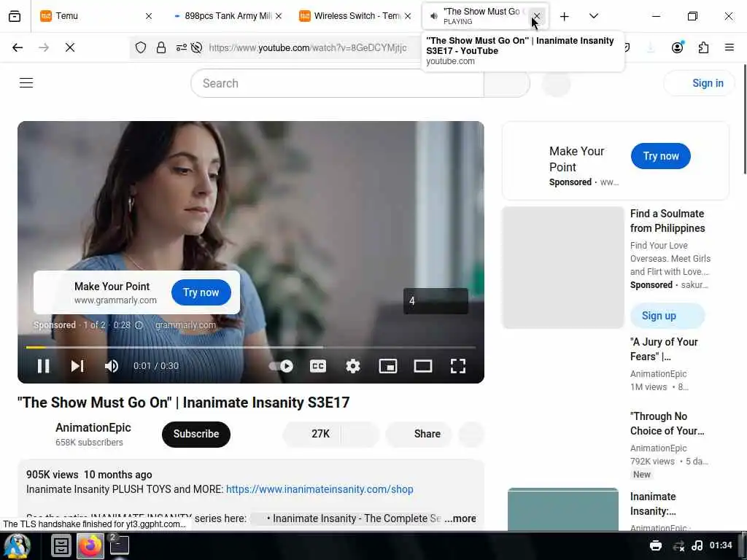Click the Inanimate Insanity video thumbnail

[x=563, y=509]
